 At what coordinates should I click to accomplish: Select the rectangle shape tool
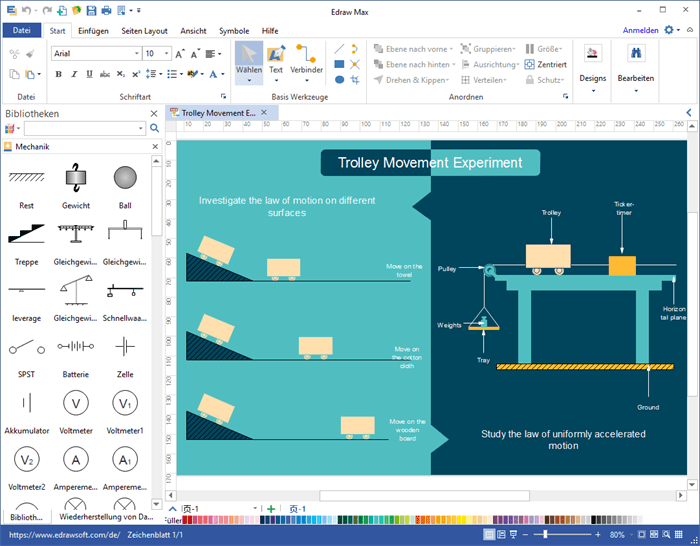click(339, 64)
